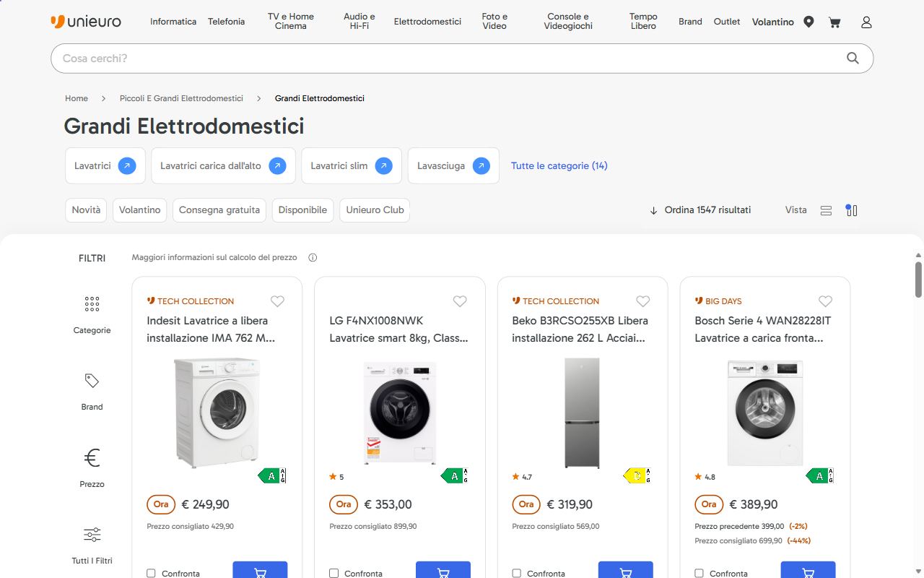This screenshot has width=924, height=578.
Task: Click the search magnifier icon
Action: pos(853,59)
